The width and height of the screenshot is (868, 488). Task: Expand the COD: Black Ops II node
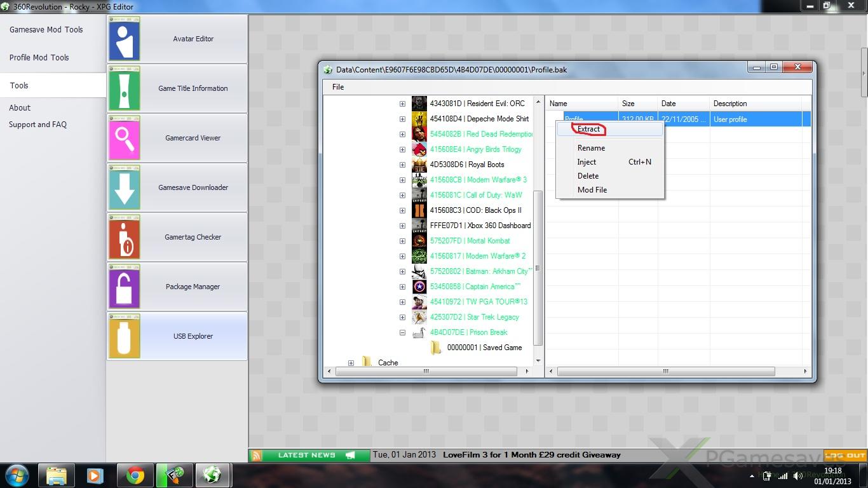point(402,210)
